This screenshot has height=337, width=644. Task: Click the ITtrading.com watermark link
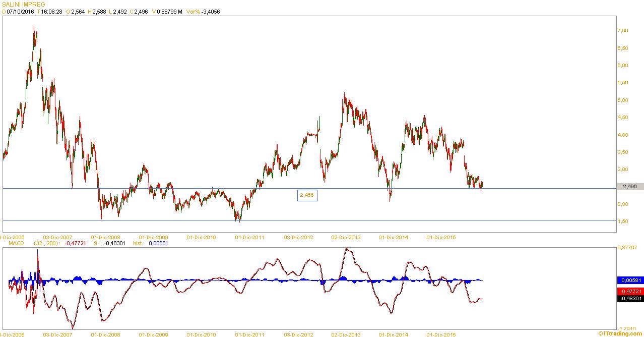click(620, 333)
